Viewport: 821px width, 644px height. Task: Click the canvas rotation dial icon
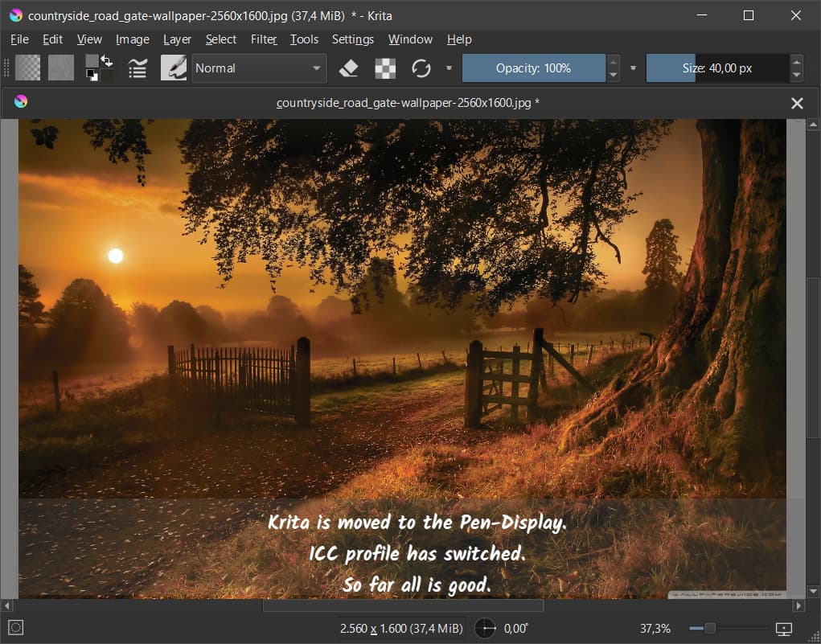tap(485, 628)
